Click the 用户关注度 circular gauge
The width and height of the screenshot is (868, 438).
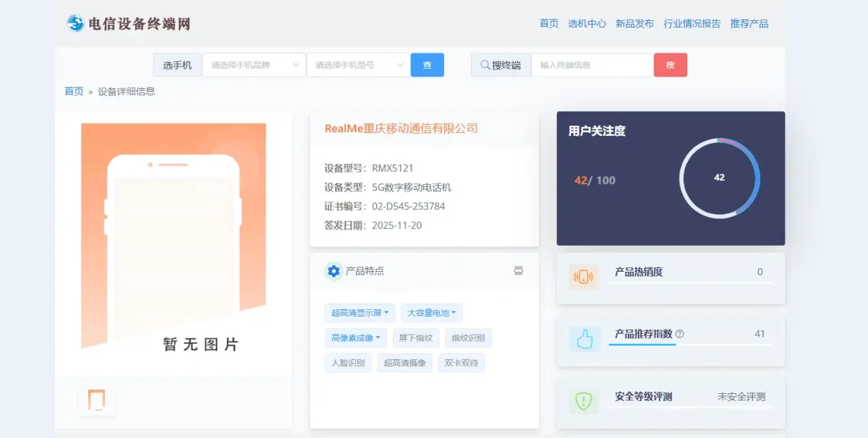tap(718, 177)
